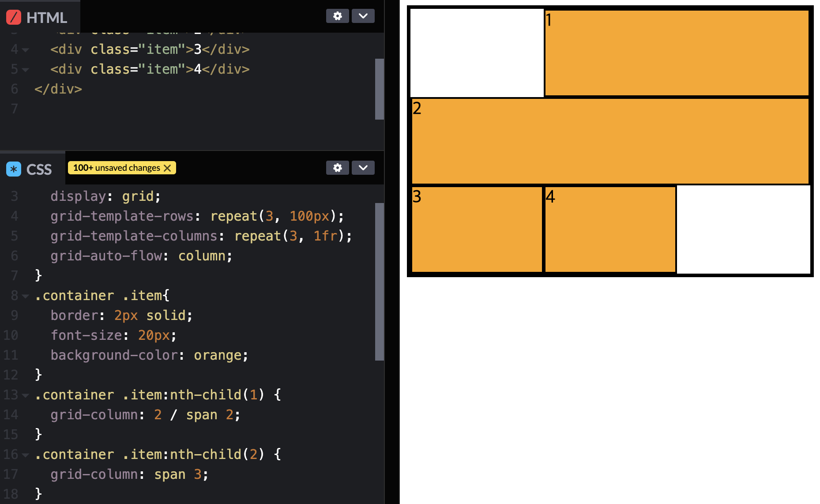820x504 pixels.
Task: Click the 'grid-template-rows' property text
Action: [x=122, y=216]
